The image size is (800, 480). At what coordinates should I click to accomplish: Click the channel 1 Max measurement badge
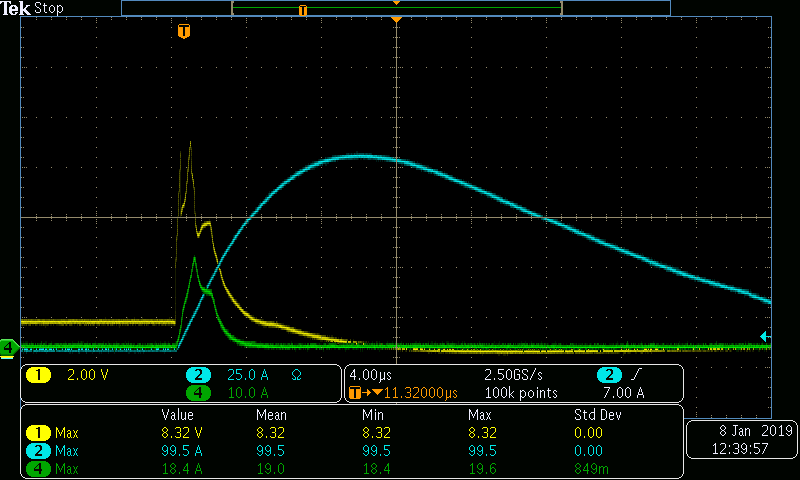[x=38, y=433]
